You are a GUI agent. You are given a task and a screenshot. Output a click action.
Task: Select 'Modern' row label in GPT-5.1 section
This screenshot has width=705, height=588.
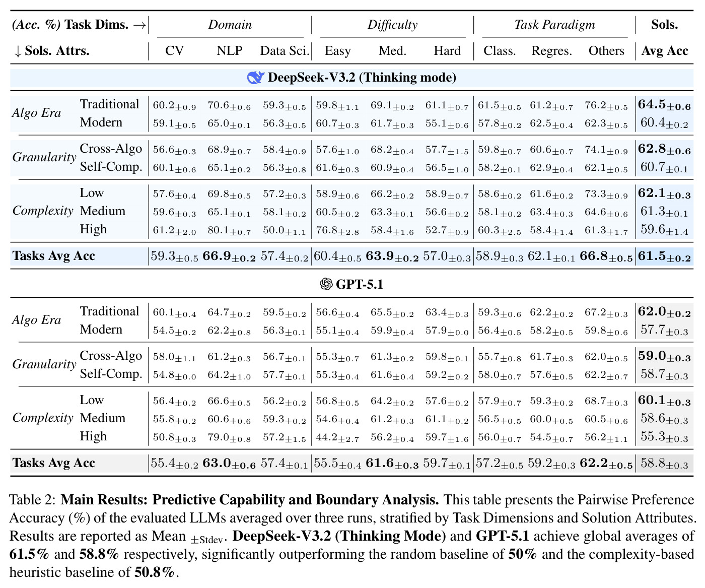(x=101, y=329)
